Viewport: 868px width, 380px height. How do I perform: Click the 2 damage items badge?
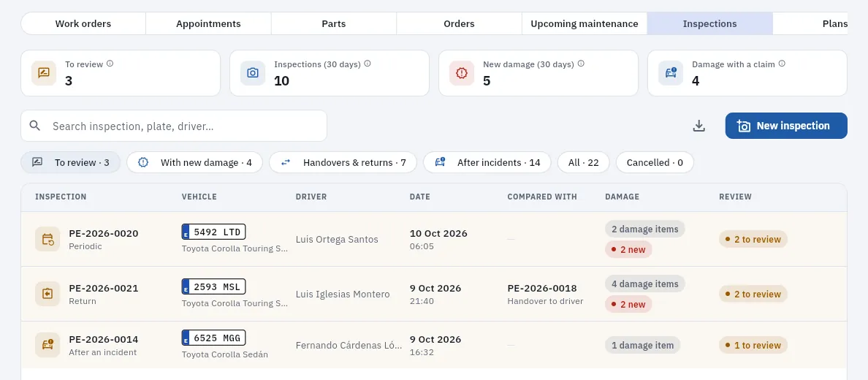[645, 229]
